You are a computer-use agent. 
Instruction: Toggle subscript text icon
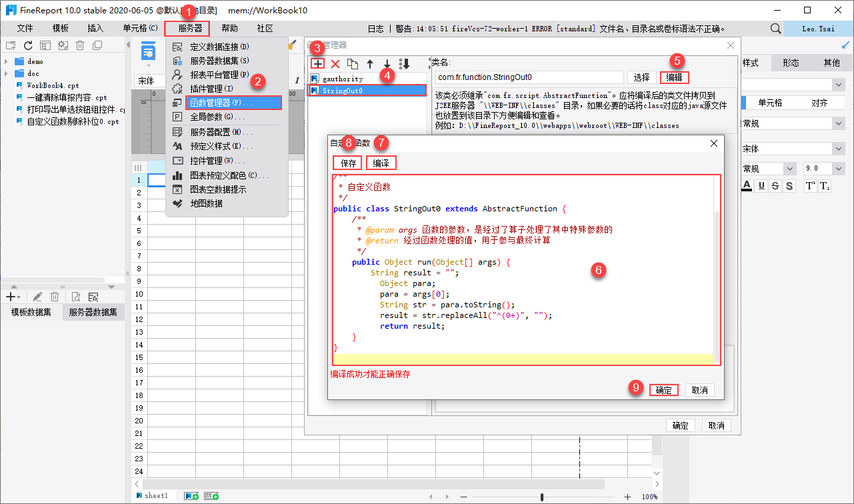click(825, 186)
